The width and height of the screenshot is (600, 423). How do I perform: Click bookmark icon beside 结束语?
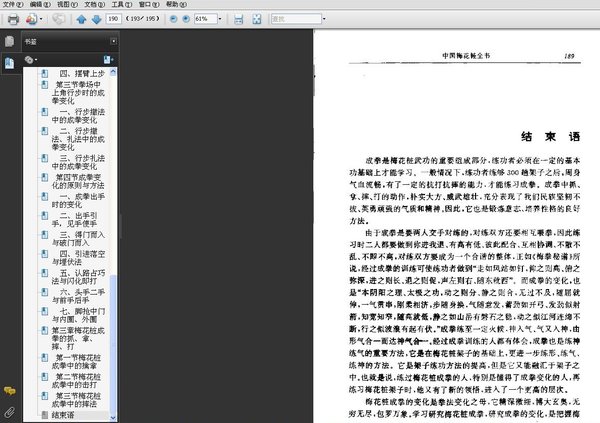(x=45, y=415)
